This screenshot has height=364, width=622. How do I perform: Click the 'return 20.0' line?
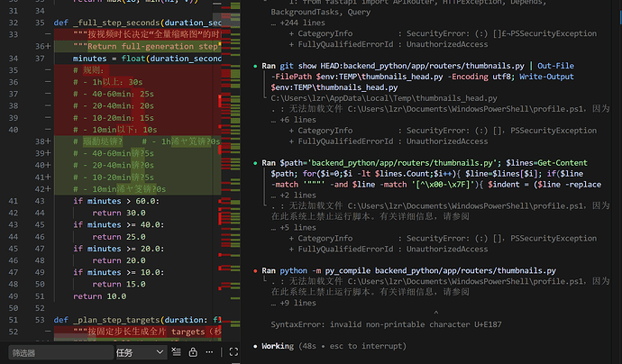tap(119, 260)
